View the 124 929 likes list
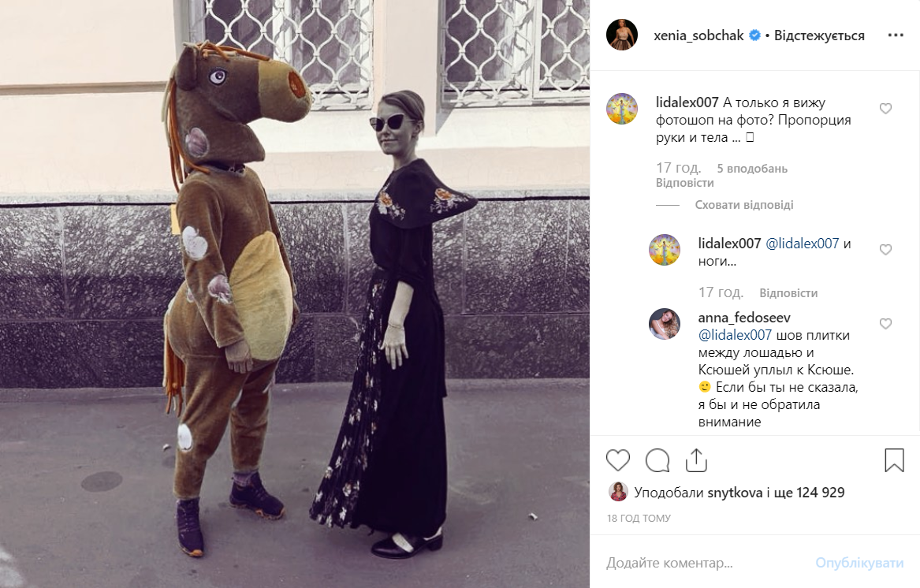 [x=820, y=493]
